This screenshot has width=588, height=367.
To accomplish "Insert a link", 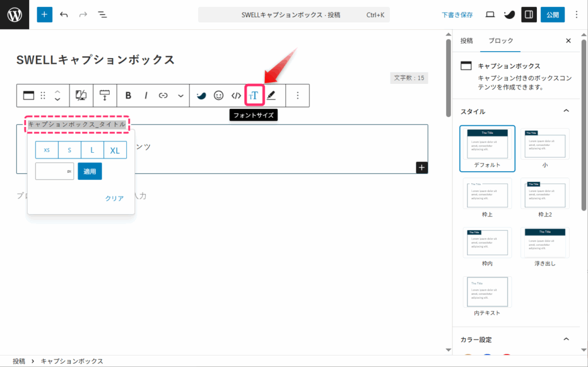I will click(163, 95).
